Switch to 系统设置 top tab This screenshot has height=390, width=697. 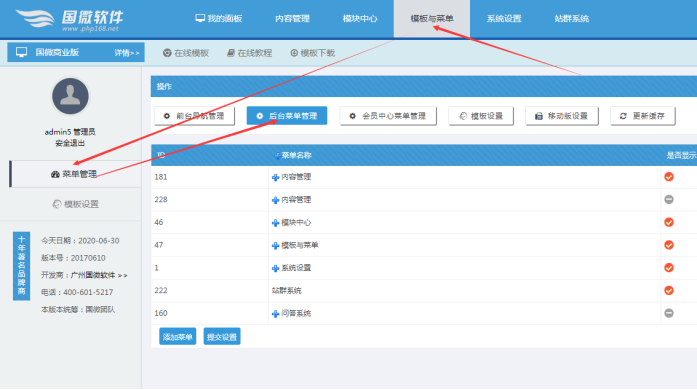click(504, 19)
